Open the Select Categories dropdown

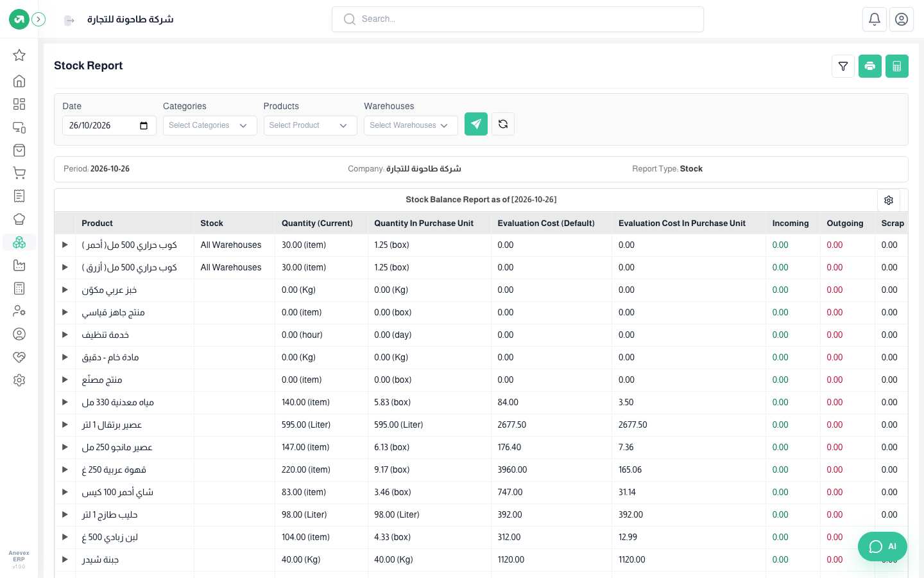[210, 125]
